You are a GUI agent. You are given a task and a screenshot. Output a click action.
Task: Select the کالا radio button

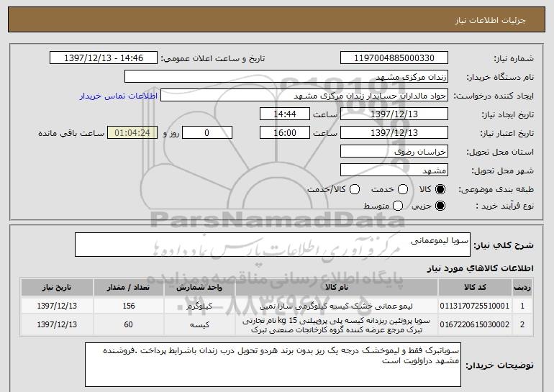tap(440, 189)
